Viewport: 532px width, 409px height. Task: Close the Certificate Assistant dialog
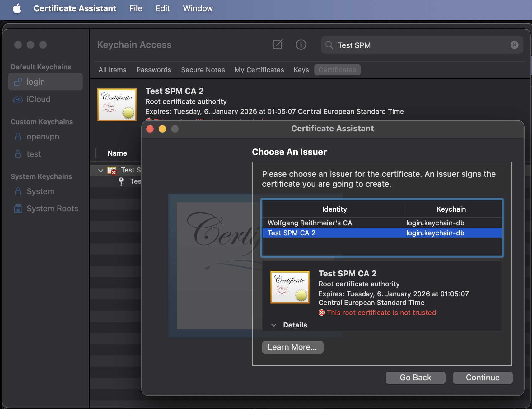click(x=150, y=129)
